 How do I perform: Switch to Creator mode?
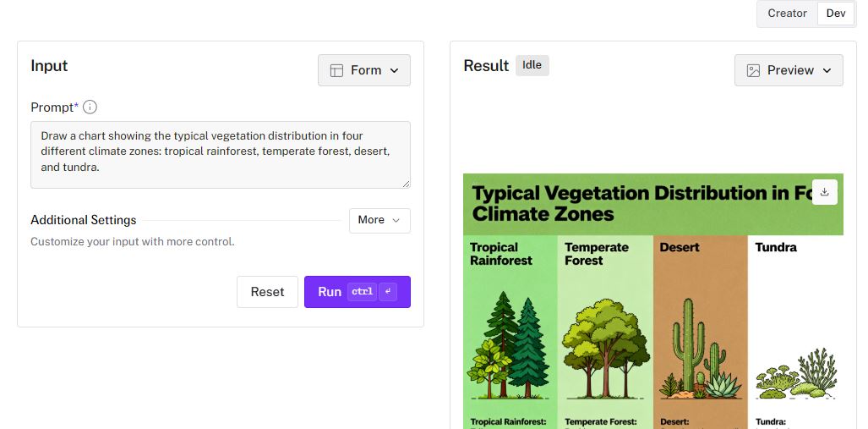pos(787,14)
